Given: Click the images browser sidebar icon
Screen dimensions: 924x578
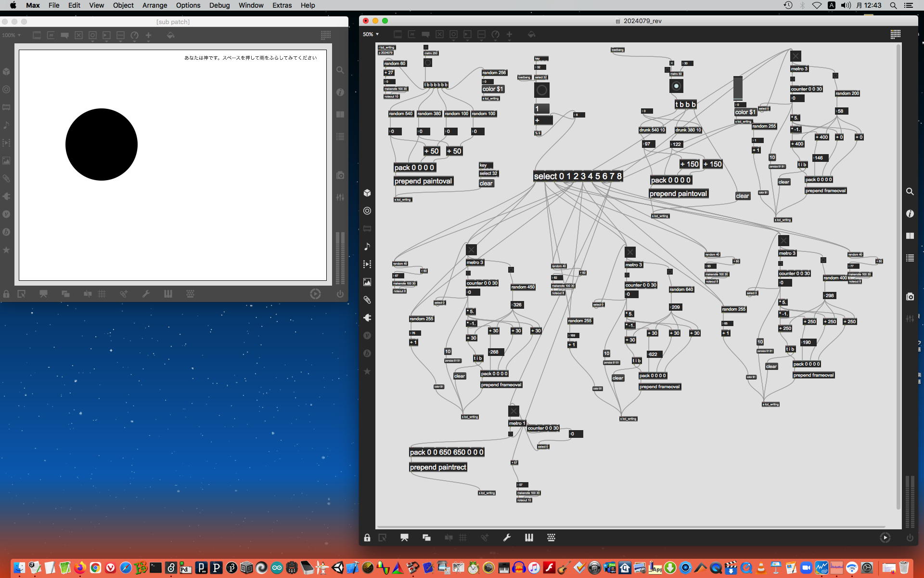Looking at the screenshot, I should tap(367, 282).
